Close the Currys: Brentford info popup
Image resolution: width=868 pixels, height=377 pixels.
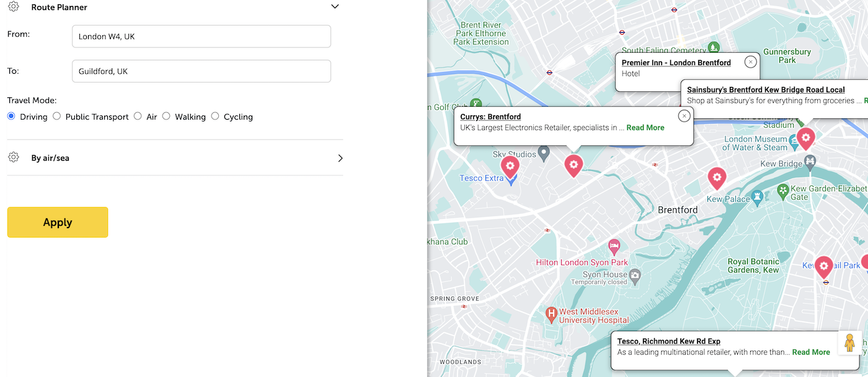point(684,116)
